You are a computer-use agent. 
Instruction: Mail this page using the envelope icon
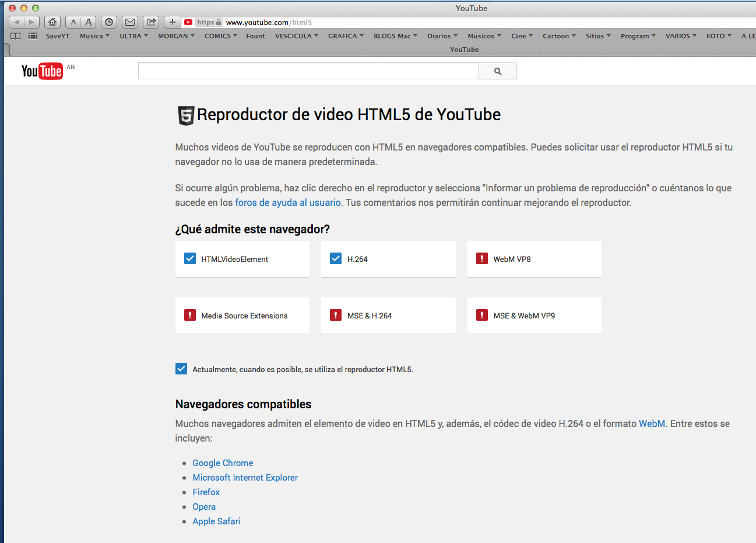click(130, 22)
